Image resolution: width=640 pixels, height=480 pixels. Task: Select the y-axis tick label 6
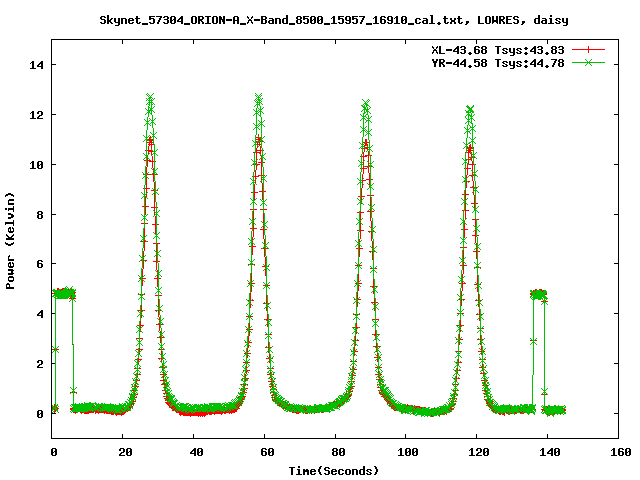pos(40,264)
